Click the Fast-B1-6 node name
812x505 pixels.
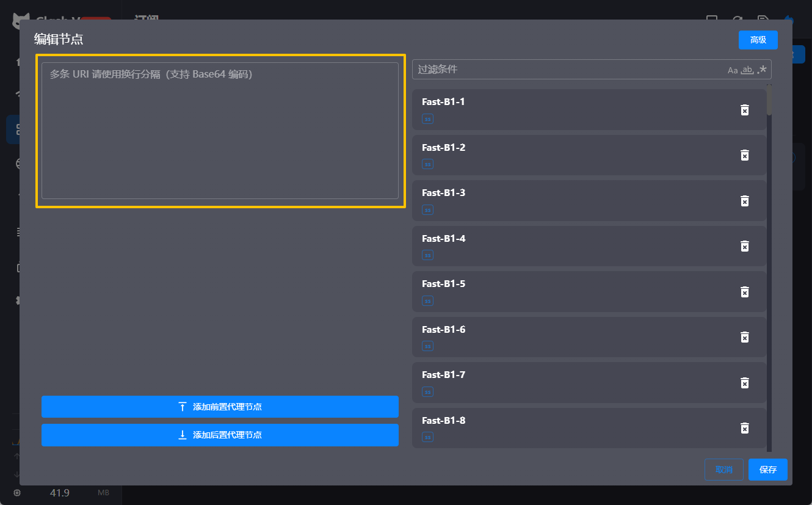coord(443,329)
